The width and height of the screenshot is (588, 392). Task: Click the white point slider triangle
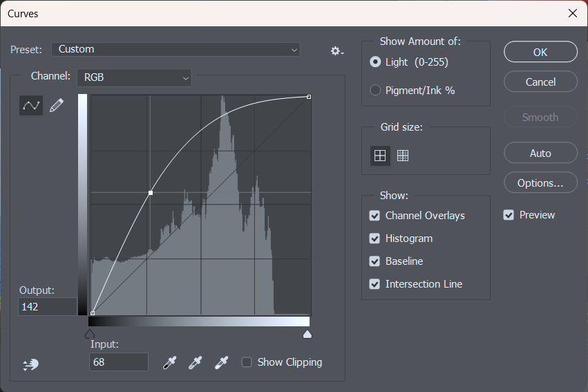[x=307, y=334]
